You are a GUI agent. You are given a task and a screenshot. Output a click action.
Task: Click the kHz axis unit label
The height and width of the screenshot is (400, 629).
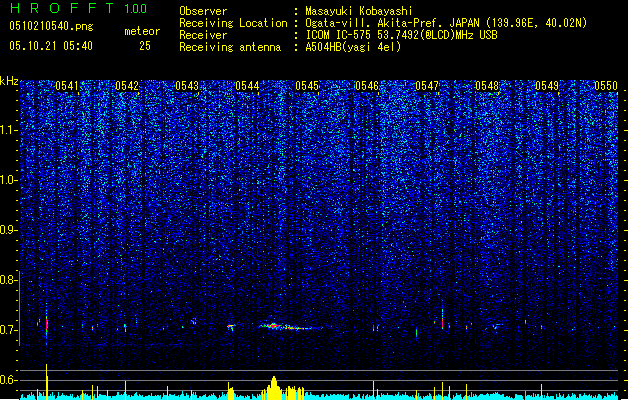click(9, 81)
